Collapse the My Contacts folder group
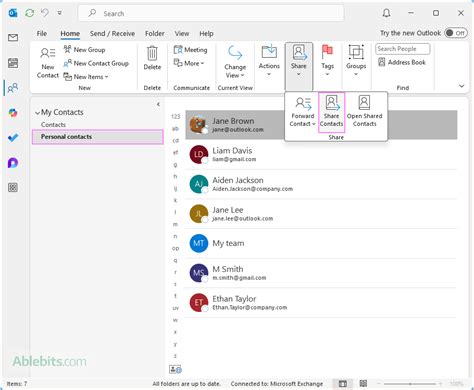Screen dimensions: 474x390 (37, 113)
